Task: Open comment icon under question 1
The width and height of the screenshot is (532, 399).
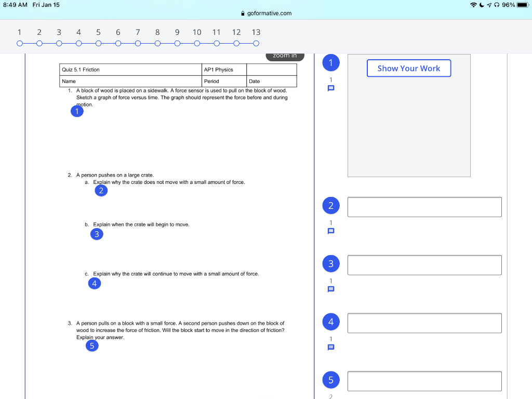Action: pos(331,88)
